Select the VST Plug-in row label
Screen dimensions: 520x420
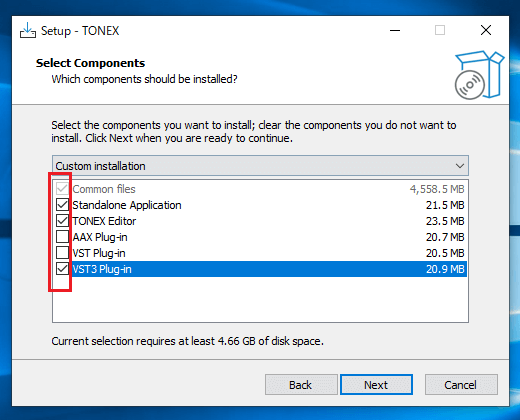click(x=99, y=253)
